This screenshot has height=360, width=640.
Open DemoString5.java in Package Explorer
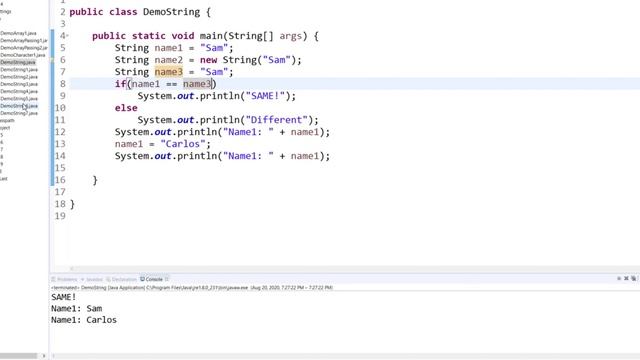19,99
